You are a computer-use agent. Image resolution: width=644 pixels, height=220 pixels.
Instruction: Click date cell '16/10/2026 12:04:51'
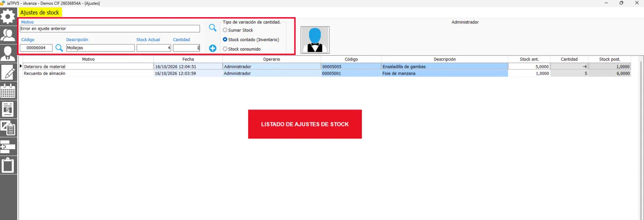[x=188, y=66]
